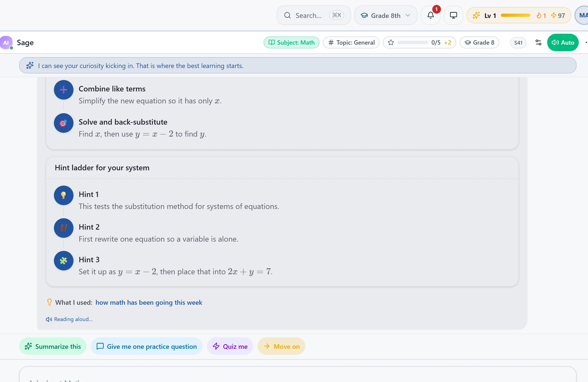Viewport: 588px width, 382px height.
Task: Click the 'Reading aloud...' status text
Action: tap(73, 319)
